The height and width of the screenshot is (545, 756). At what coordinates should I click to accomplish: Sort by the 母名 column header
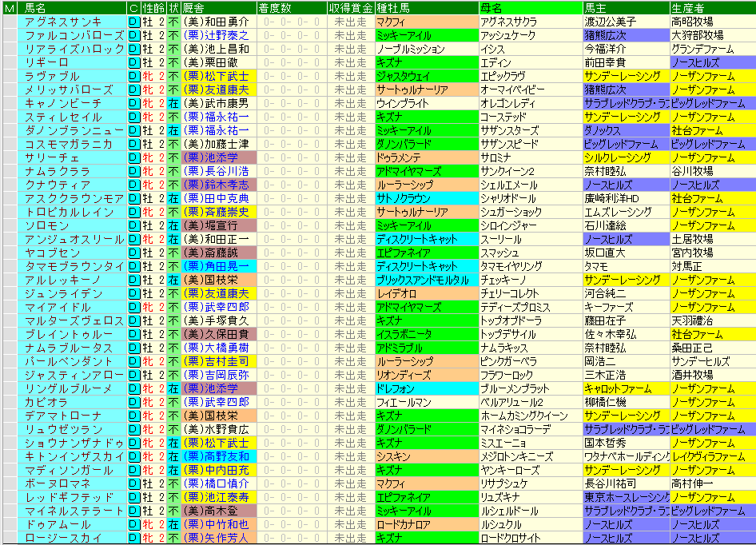tap(531, 8)
